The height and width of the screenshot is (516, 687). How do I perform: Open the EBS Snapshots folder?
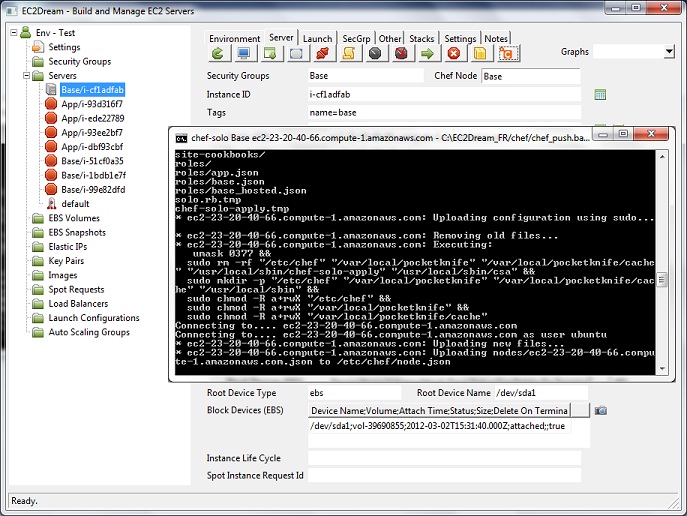coord(77,232)
